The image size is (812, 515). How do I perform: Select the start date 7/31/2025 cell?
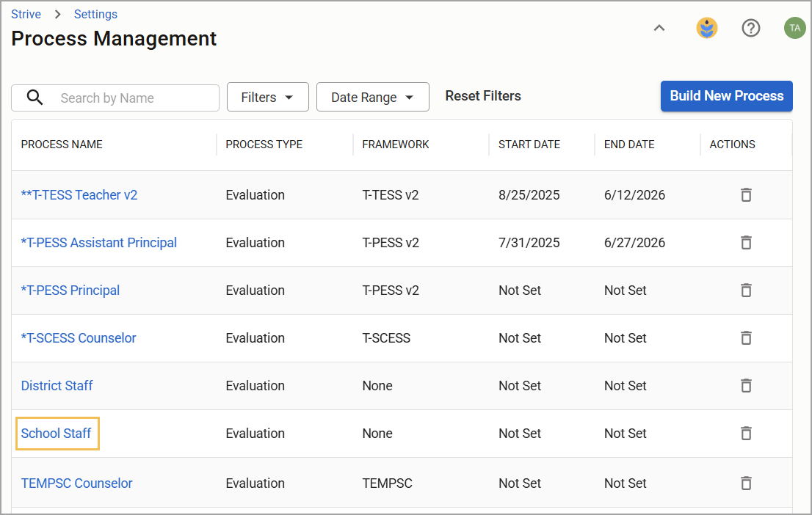pos(529,243)
